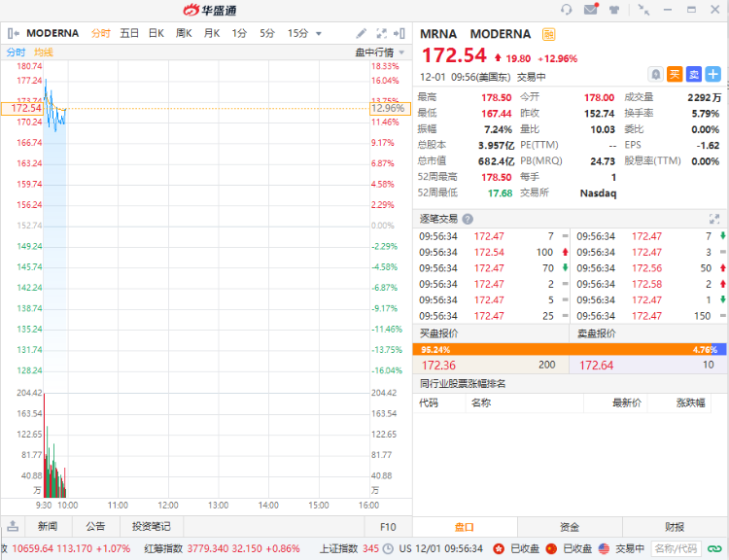Switch chart to 5分 interval
Viewport: 729px width, 560px height.
(267, 33)
